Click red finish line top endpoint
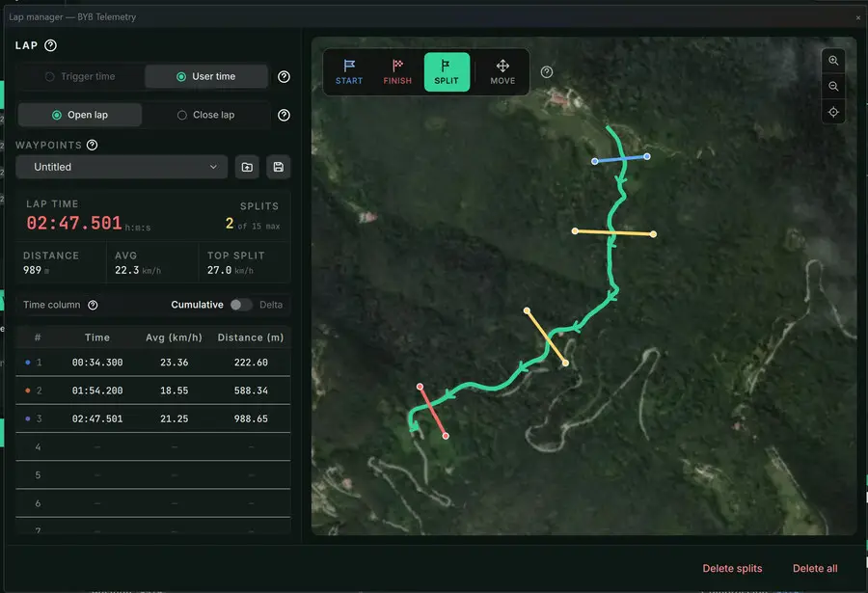This screenshot has height=593, width=868. pos(420,387)
